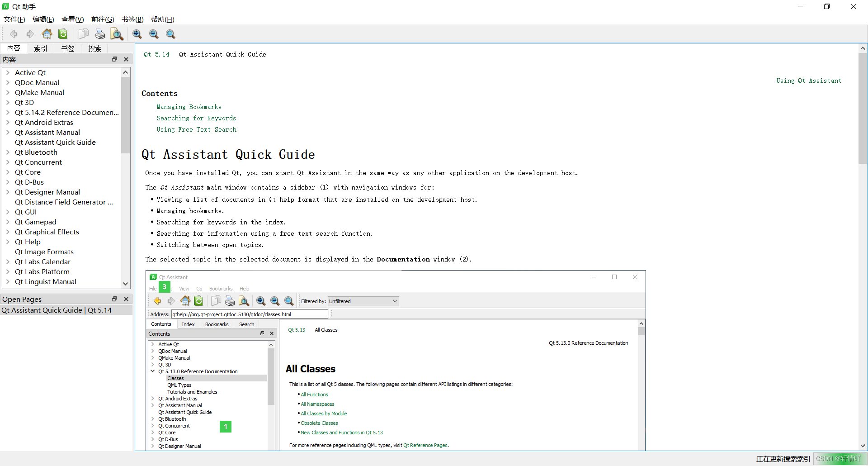Select Qt Help in contents tree
This screenshot has height=466, width=868.
click(x=28, y=242)
